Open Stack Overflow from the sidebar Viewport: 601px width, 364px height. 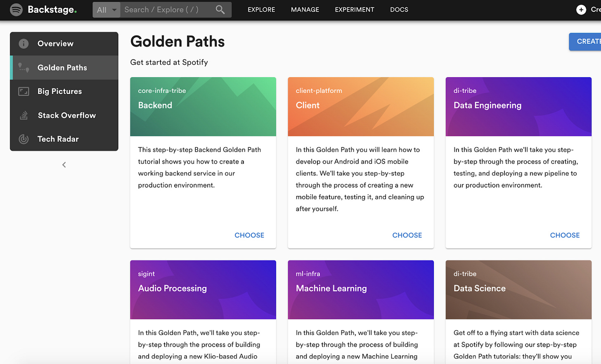tap(64, 115)
